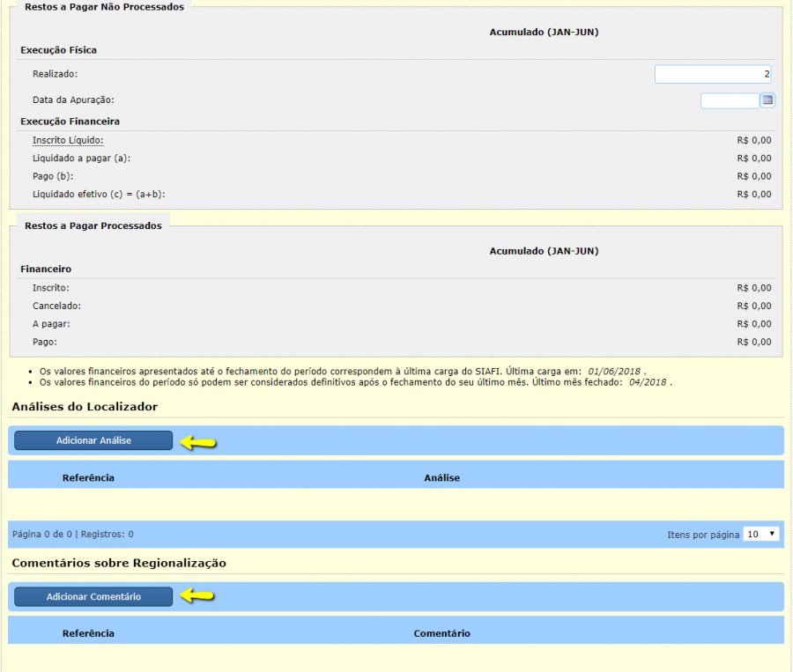Click the Cancelado value R$ 0,00
The image size is (793, 672).
(754, 306)
